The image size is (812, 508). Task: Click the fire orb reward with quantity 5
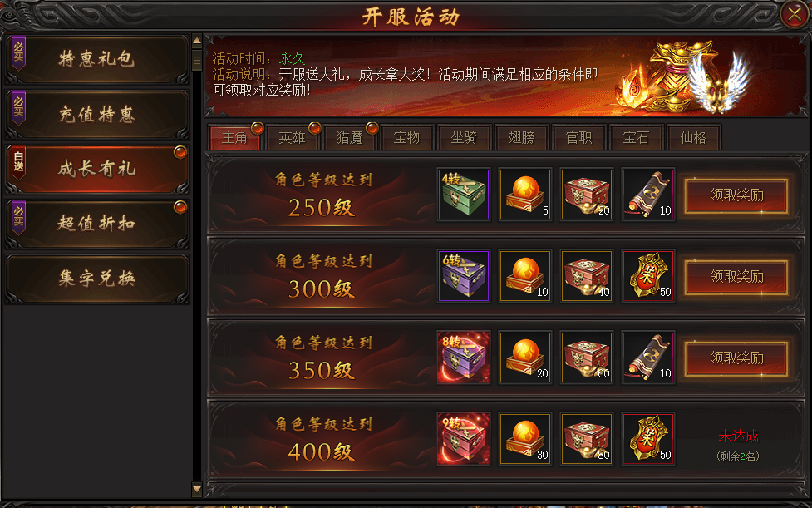(525, 195)
